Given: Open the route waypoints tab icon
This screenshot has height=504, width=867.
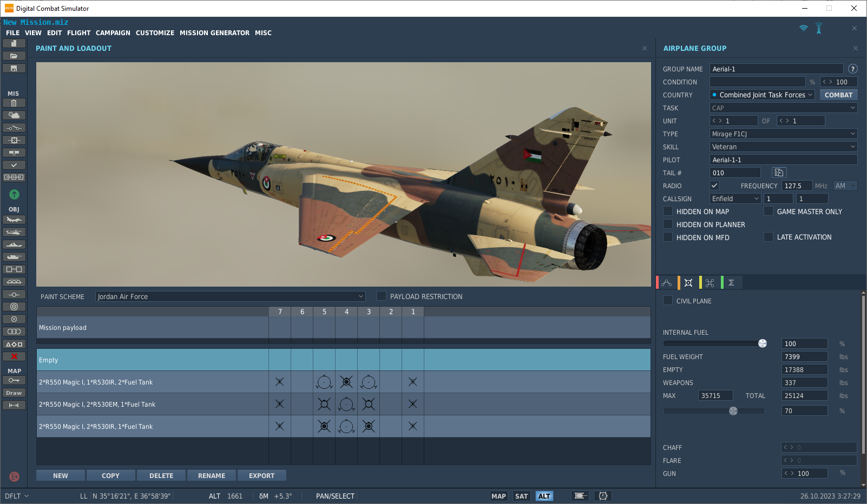Looking at the screenshot, I should pos(667,283).
